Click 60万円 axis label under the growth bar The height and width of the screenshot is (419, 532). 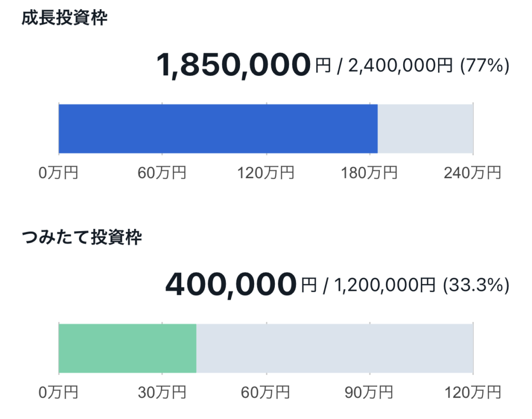(162, 172)
